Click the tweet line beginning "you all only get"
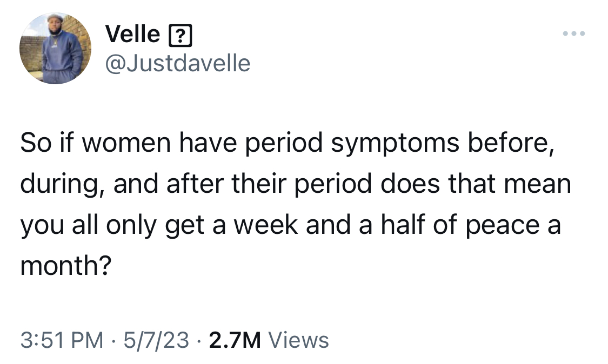 coord(290,226)
